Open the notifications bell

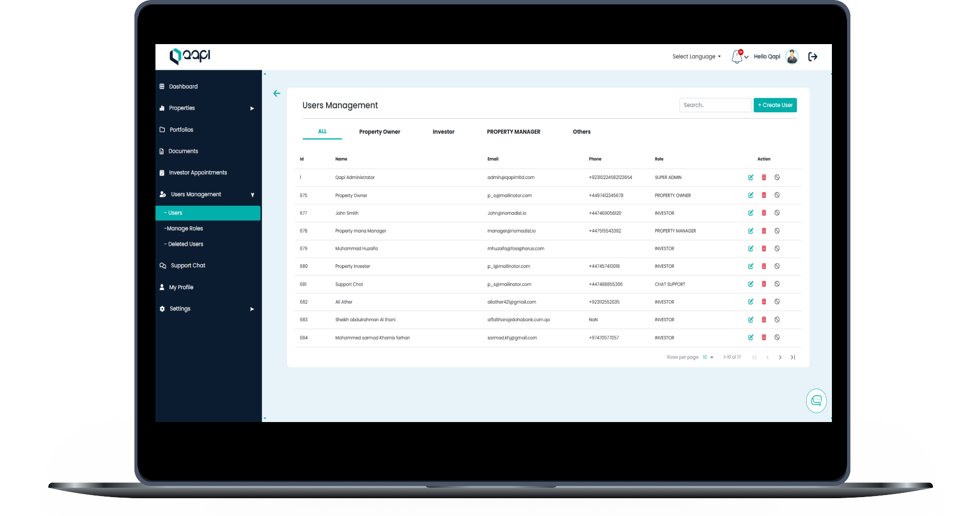(x=737, y=57)
